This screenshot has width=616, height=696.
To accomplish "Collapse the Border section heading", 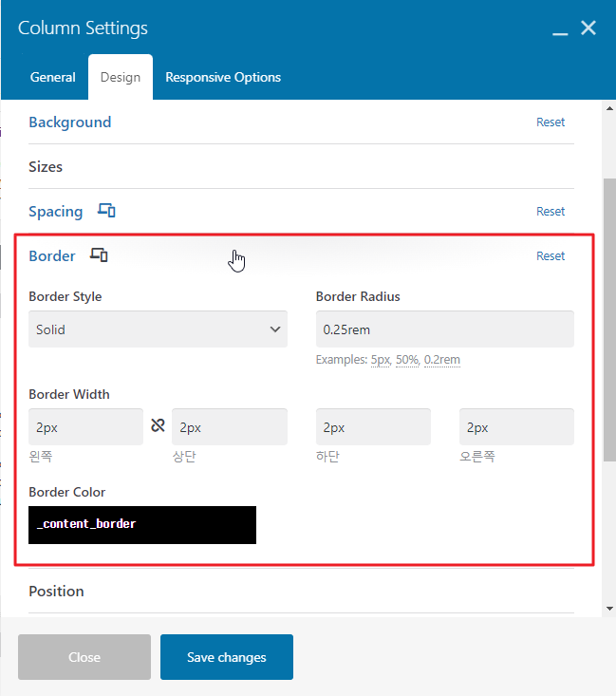I will (x=52, y=256).
